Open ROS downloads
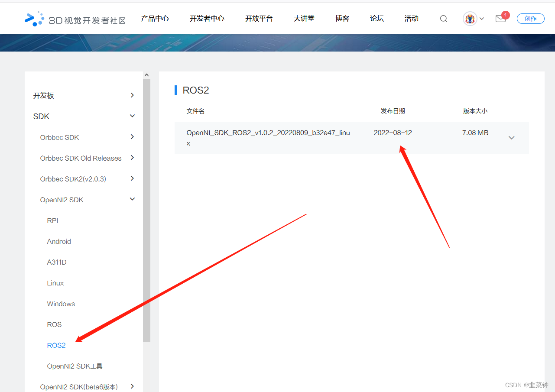This screenshot has width=555, height=392. 55,324
